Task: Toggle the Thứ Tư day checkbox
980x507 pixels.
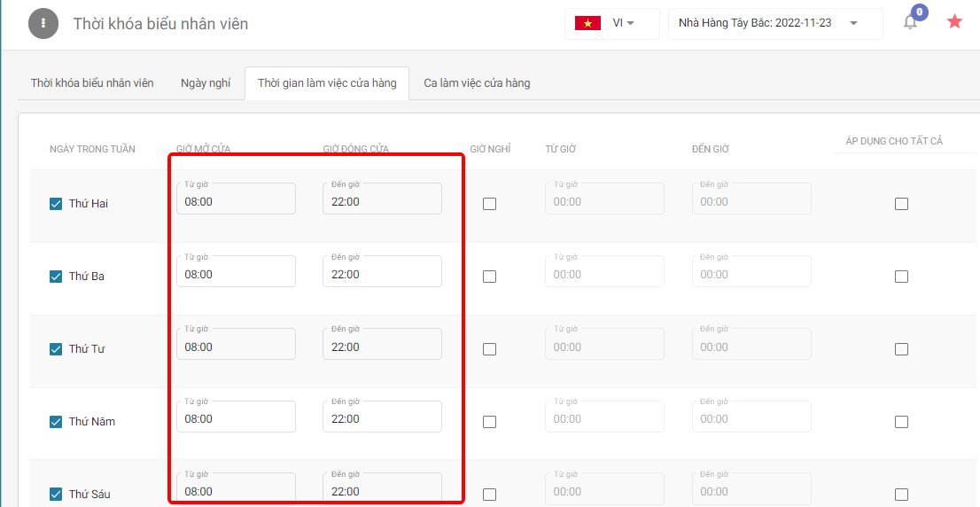Action: coord(56,349)
